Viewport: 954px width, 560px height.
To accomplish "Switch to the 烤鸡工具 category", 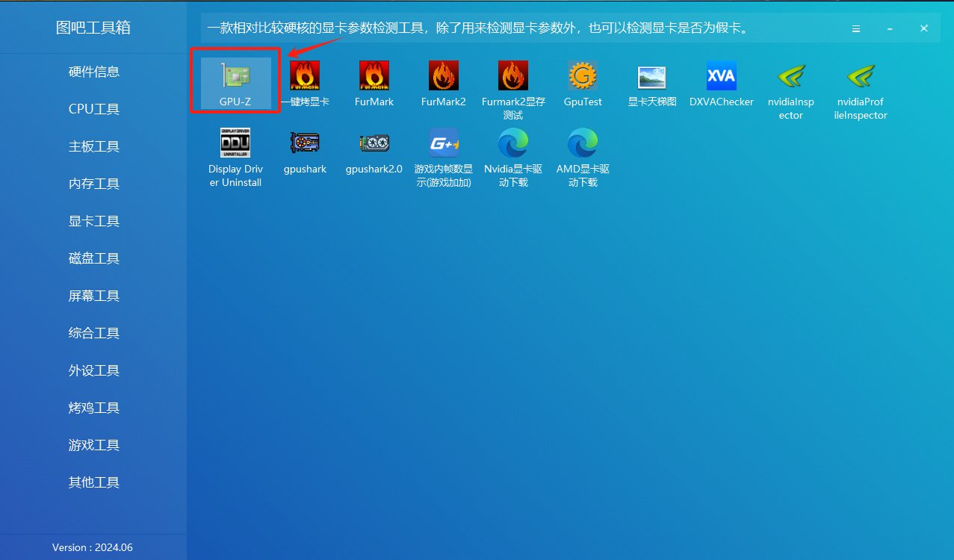I will pyautogui.click(x=93, y=408).
